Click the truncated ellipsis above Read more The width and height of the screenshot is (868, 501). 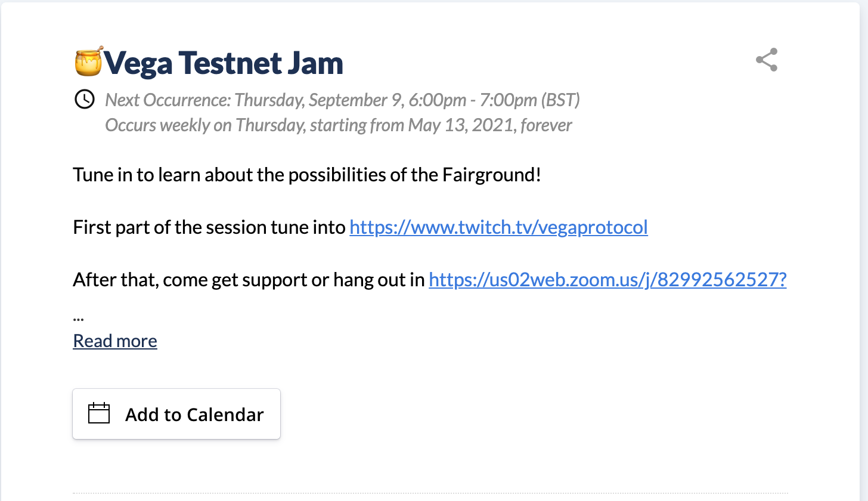tap(78, 318)
